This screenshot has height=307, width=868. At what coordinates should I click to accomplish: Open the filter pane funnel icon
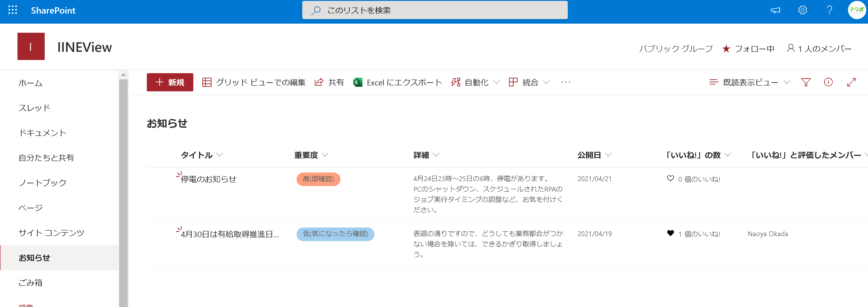[806, 82]
